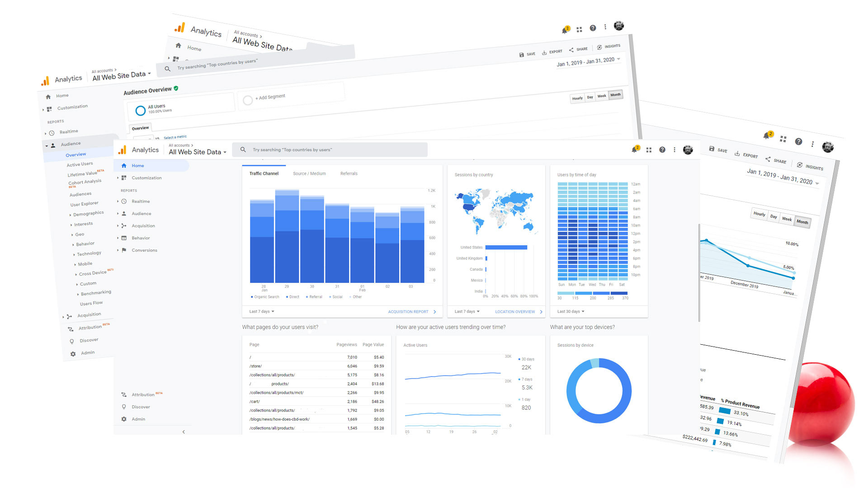This screenshot has height=488, width=868.
Task: Open Overview tab in Audience Overview window
Action: coord(140,128)
